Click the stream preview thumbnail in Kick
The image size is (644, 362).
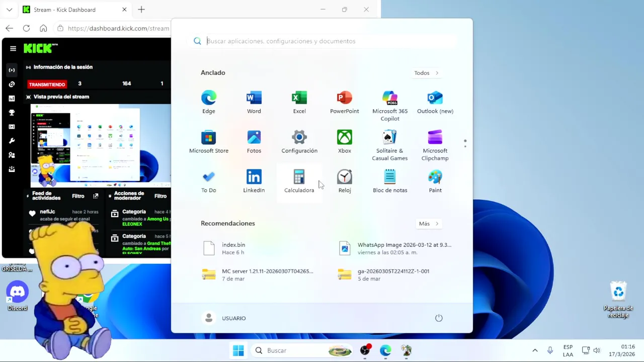click(x=101, y=146)
